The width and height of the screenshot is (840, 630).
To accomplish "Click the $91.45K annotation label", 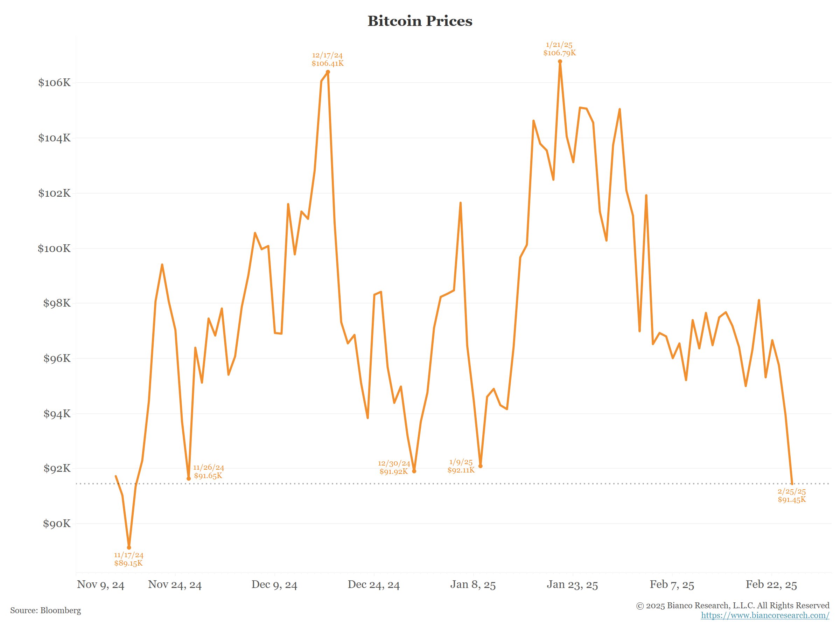I will tap(792, 500).
